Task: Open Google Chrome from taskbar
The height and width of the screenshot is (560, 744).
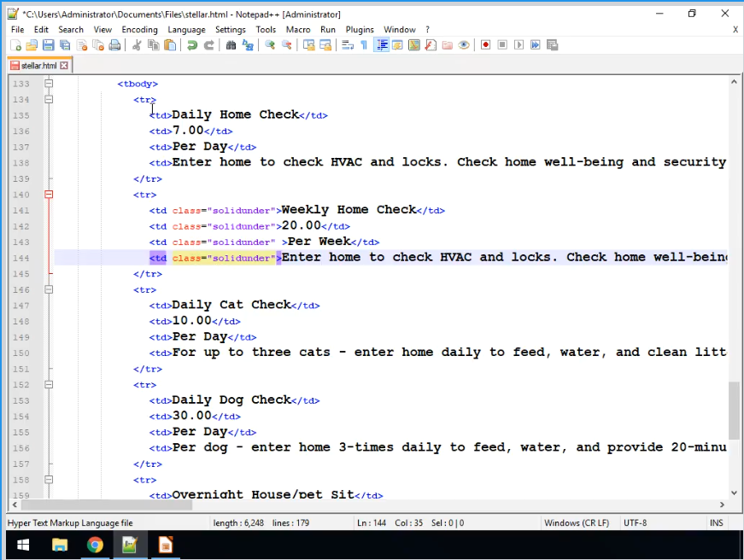Action: pos(95,545)
